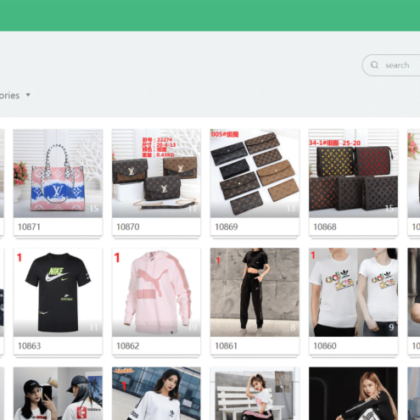Click the album title 10871
The image size is (420, 420).
[x=29, y=227]
